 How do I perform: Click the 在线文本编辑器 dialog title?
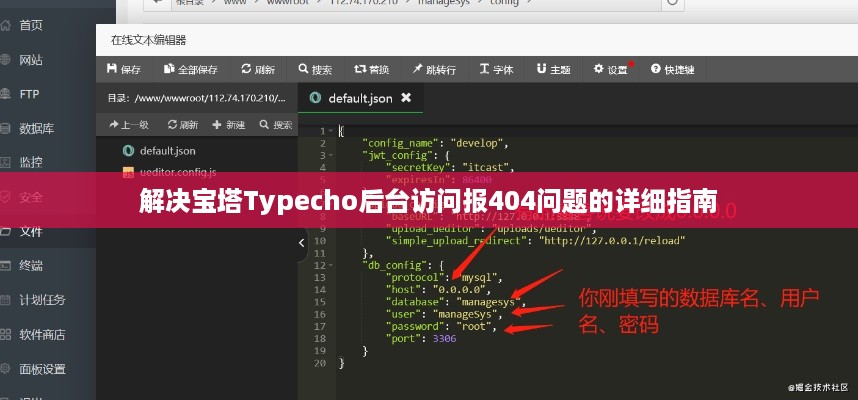click(x=148, y=40)
